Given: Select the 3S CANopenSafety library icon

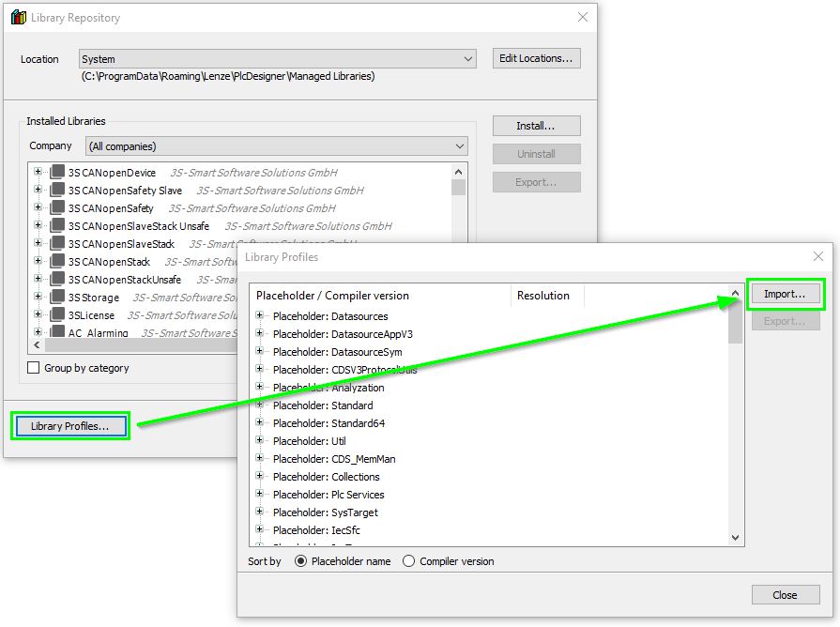Looking at the screenshot, I should coord(57,208).
